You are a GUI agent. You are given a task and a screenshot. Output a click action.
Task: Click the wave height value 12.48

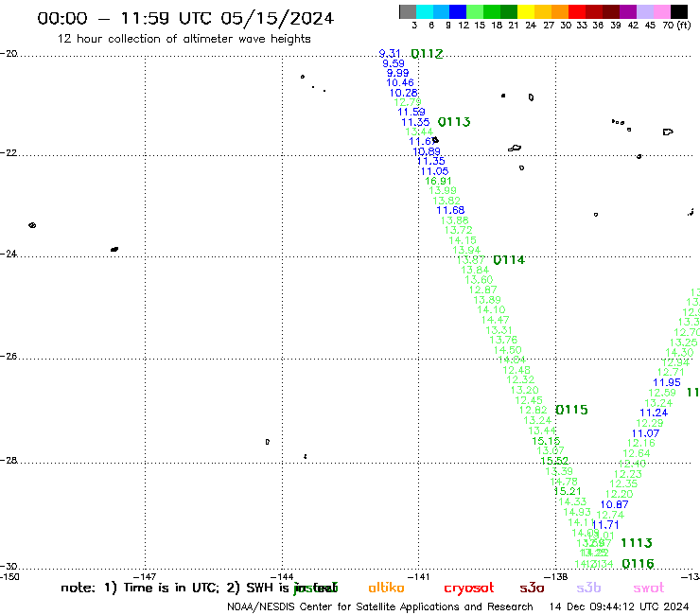point(516,370)
